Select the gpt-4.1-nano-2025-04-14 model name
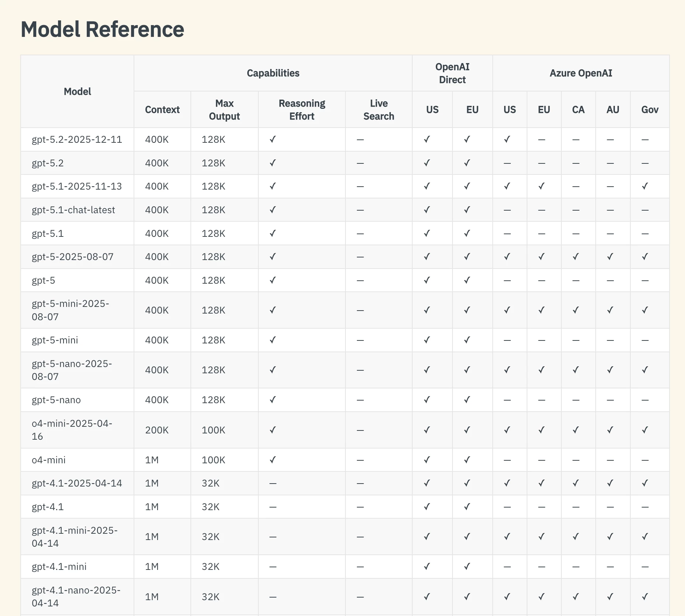The image size is (685, 616). 76,596
